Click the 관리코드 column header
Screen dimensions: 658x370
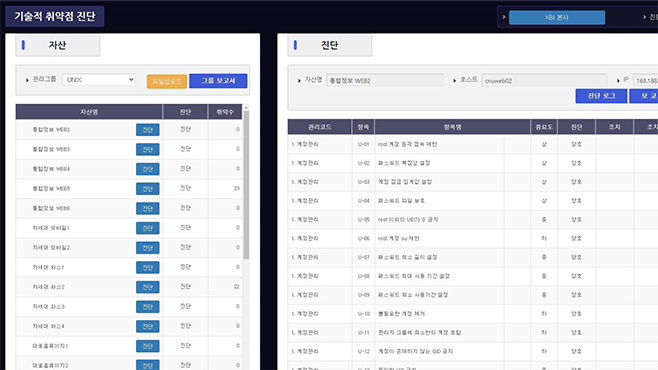[320, 127]
